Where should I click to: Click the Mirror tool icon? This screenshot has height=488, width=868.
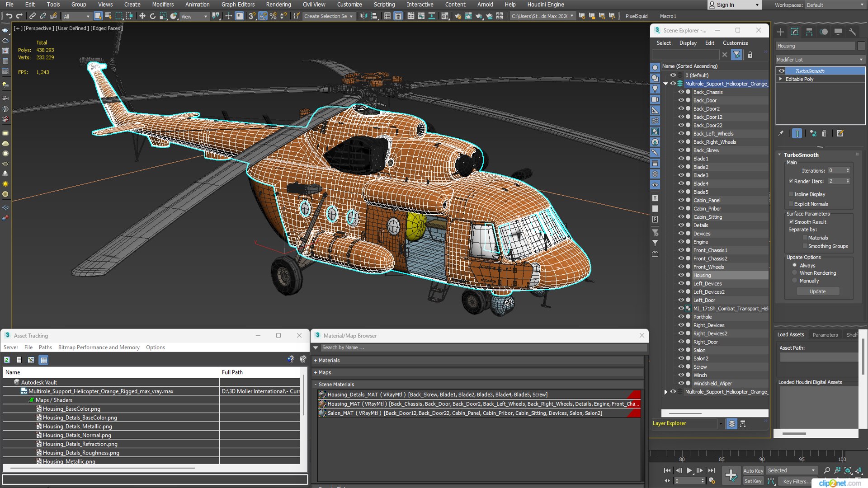coord(363,16)
